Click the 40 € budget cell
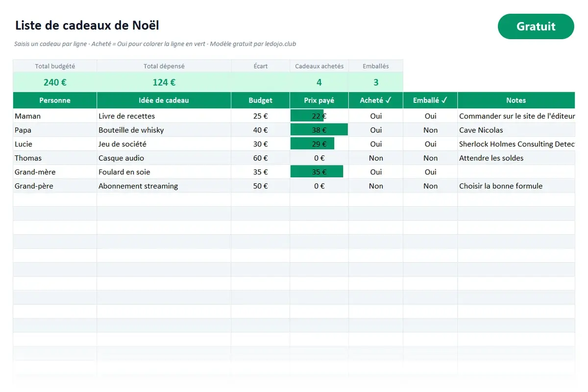This screenshot has height=392, width=588. point(260,130)
